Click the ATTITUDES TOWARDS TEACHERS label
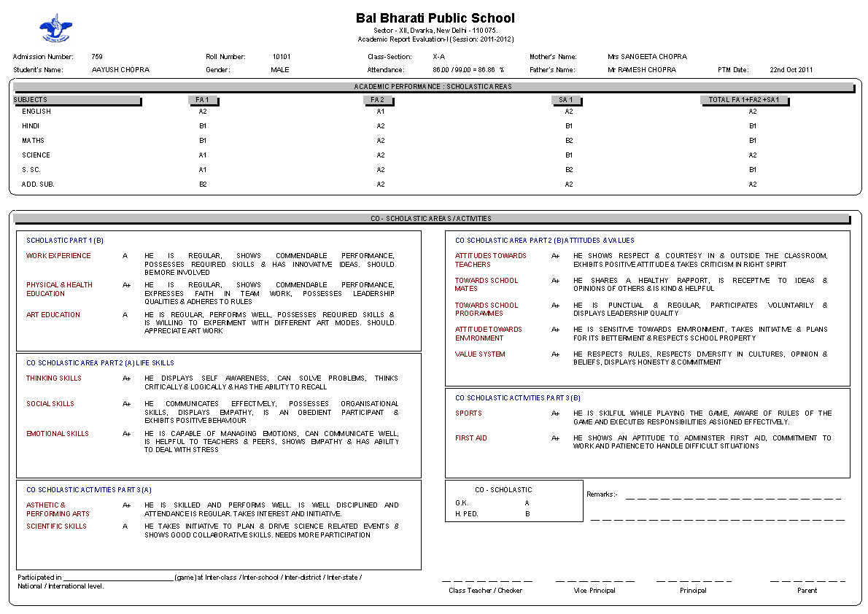868x614 pixels. click(490, 260)
